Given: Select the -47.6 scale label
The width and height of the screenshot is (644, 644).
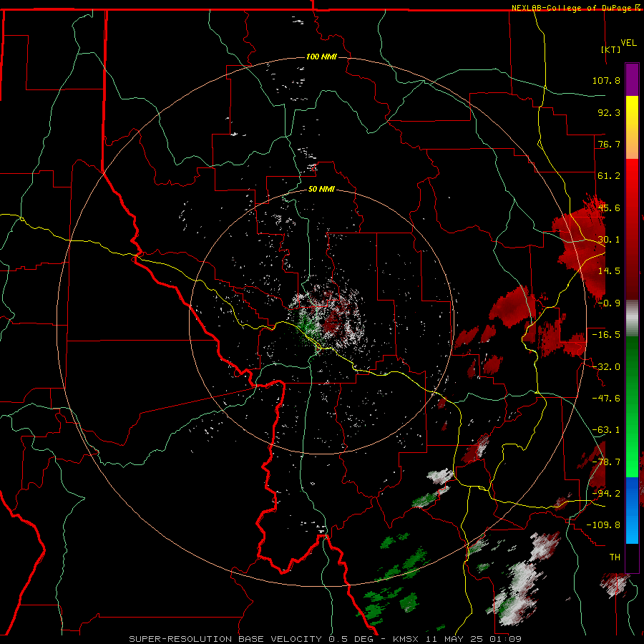Looking at the screenshot, I should 606,399.
